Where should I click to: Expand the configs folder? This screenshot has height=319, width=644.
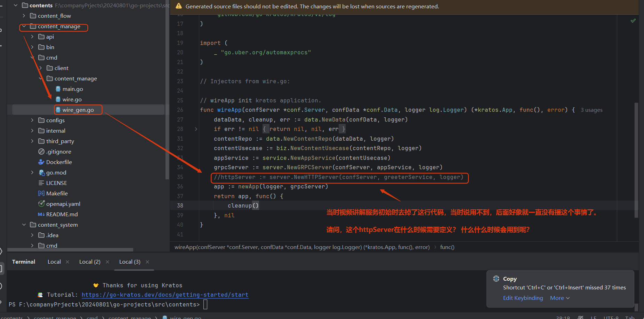32,120
